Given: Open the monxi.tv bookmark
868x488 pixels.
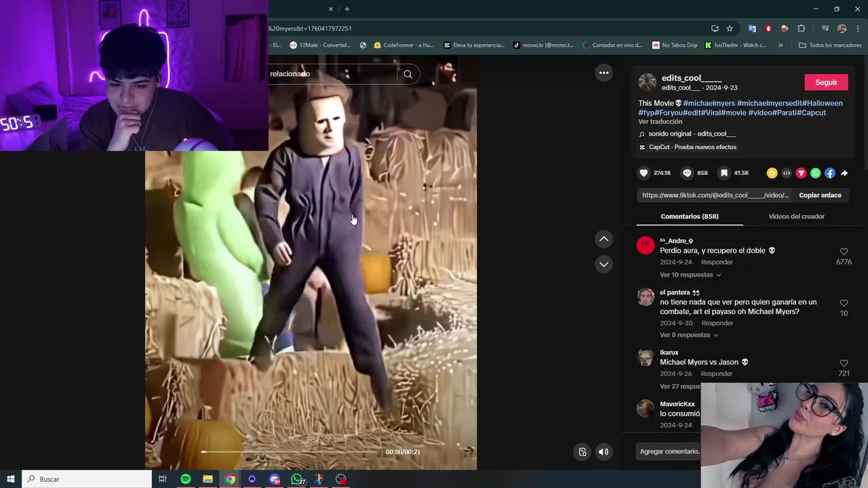Looking at the screenshot, I should [543, 45].
